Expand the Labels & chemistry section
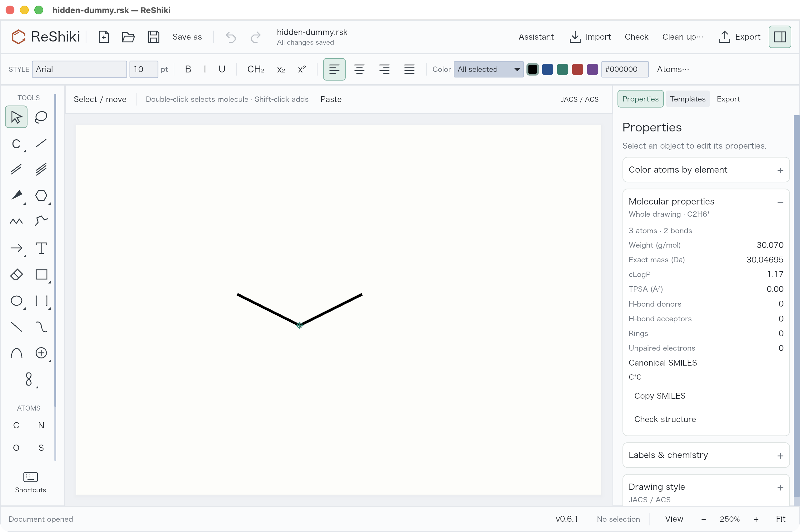 pyautogui.click(x=706, y=455)
